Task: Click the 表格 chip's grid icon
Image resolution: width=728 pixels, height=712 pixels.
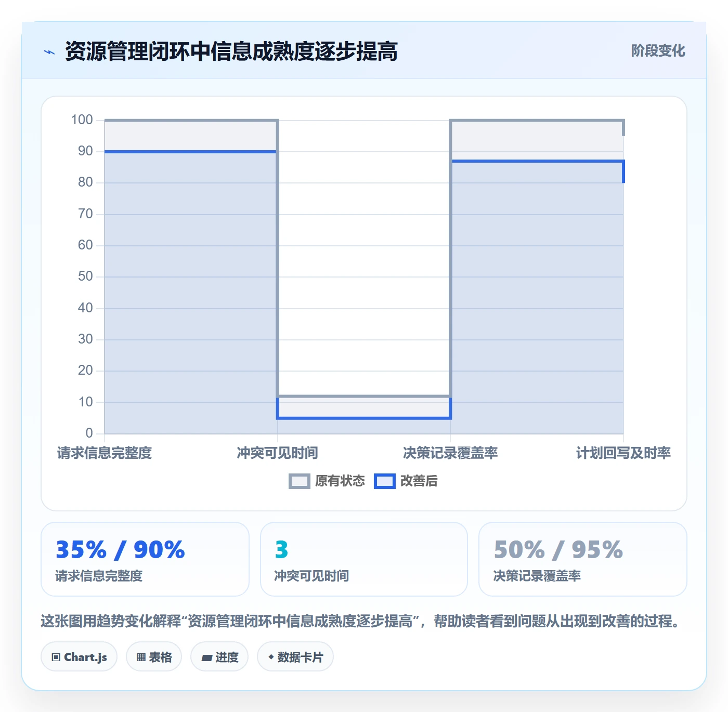Action: 141,657
